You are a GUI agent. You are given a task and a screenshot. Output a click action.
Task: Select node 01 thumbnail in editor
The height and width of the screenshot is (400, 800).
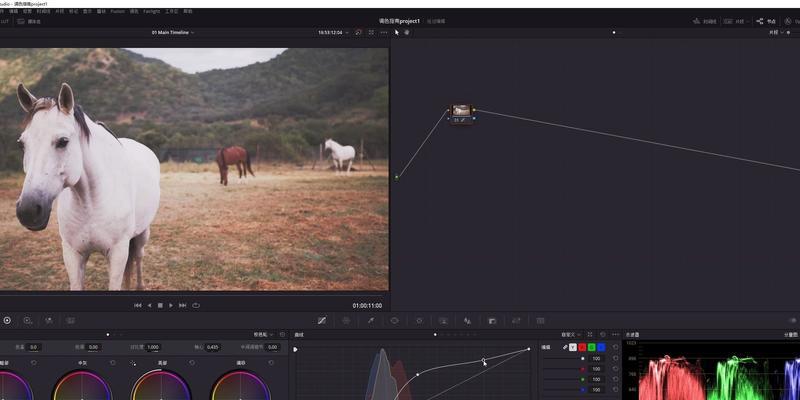[x=461, y=110]
